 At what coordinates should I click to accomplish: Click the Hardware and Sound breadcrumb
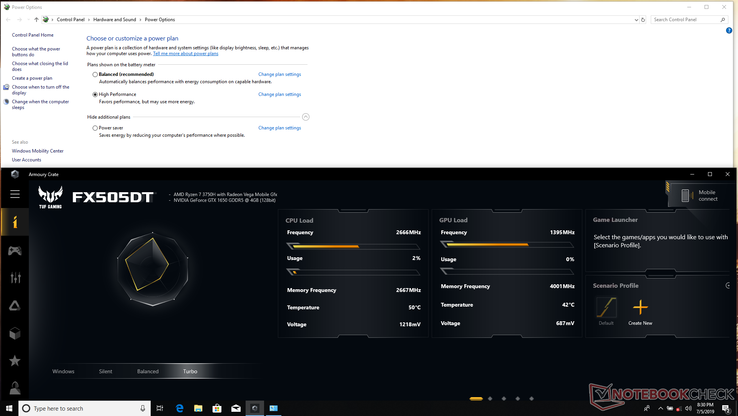[114, 20]
